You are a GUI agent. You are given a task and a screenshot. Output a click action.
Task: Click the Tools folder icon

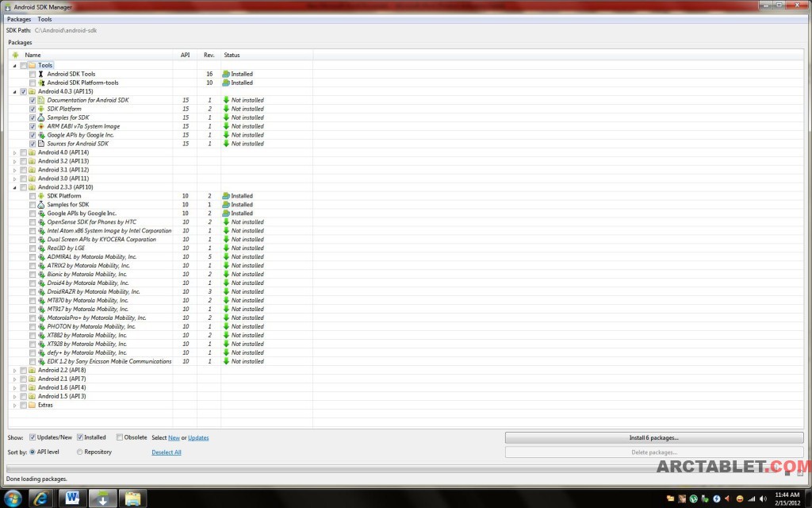click(32, 65)
